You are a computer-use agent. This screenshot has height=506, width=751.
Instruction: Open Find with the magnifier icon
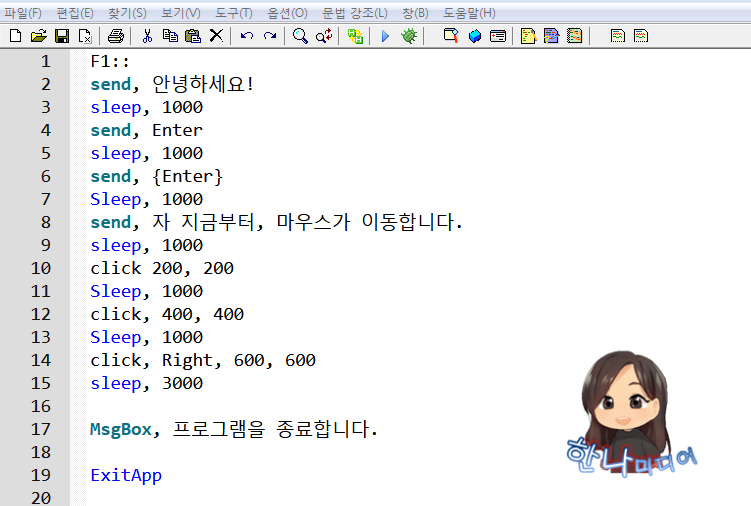[x=300, y=36]
